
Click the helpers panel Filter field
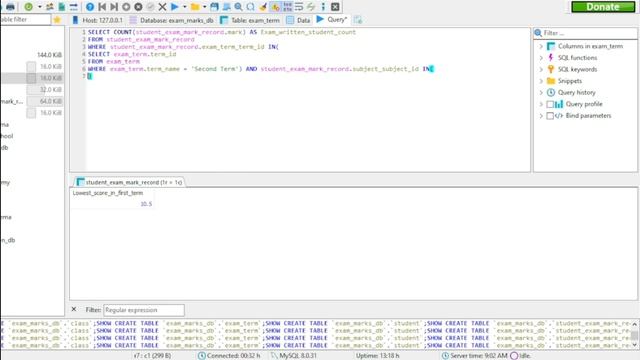tap(589, 33)
